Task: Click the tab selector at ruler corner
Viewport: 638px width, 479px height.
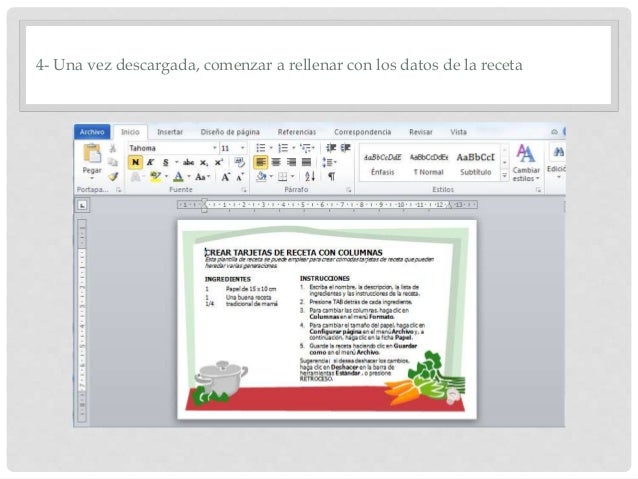Action: [x=84, y=205]
